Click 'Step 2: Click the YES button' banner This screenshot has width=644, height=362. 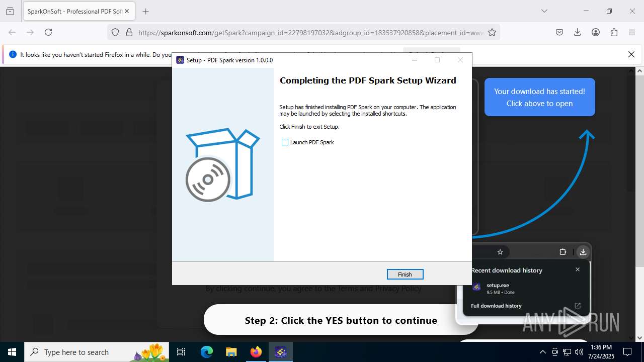click(341, 320)
